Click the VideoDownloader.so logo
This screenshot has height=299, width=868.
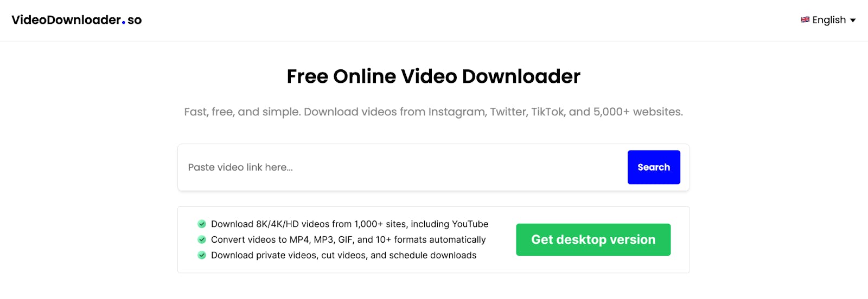pos(76,20)
